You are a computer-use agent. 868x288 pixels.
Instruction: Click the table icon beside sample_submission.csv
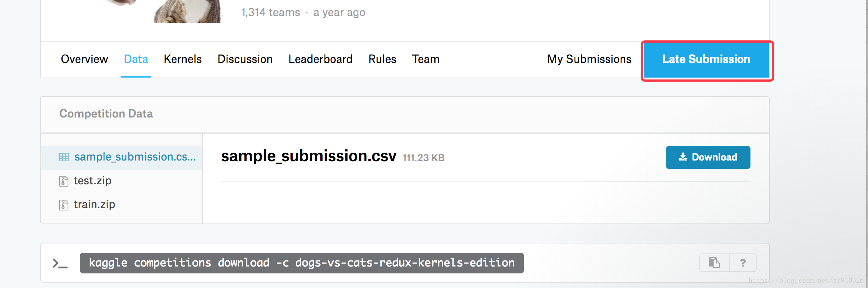pos(64,157)
